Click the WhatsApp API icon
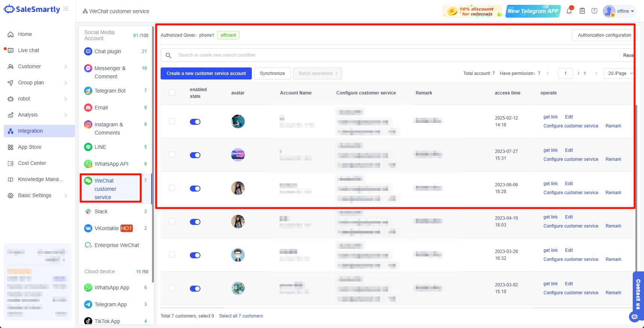 [88, 164]
